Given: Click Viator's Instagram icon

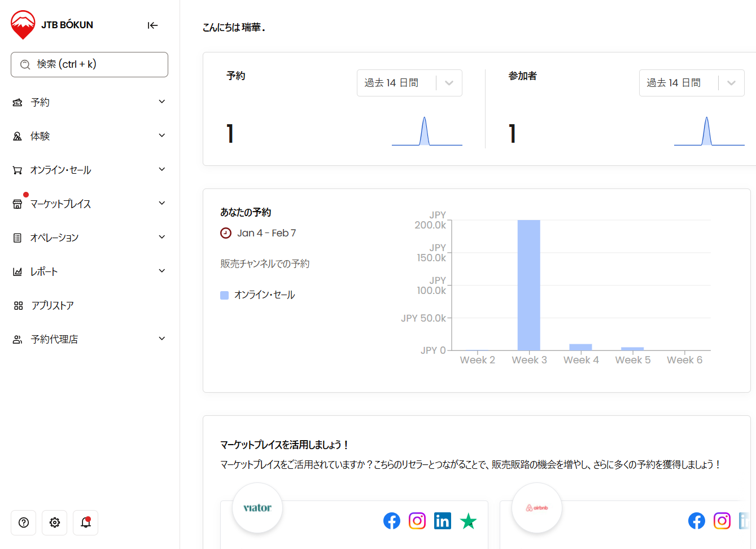Looking at the screenshot, I should pos(417,521).
